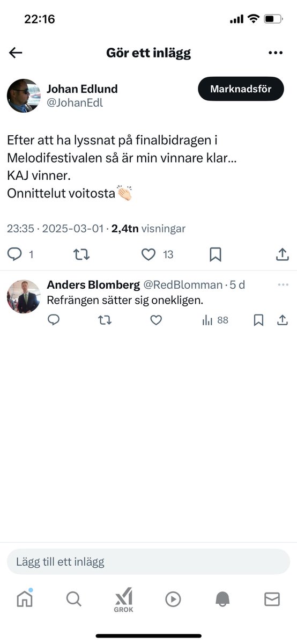This screenshot has height=644, width=297.
Task: Share the main post via upload icon
Action: [282, 254]
